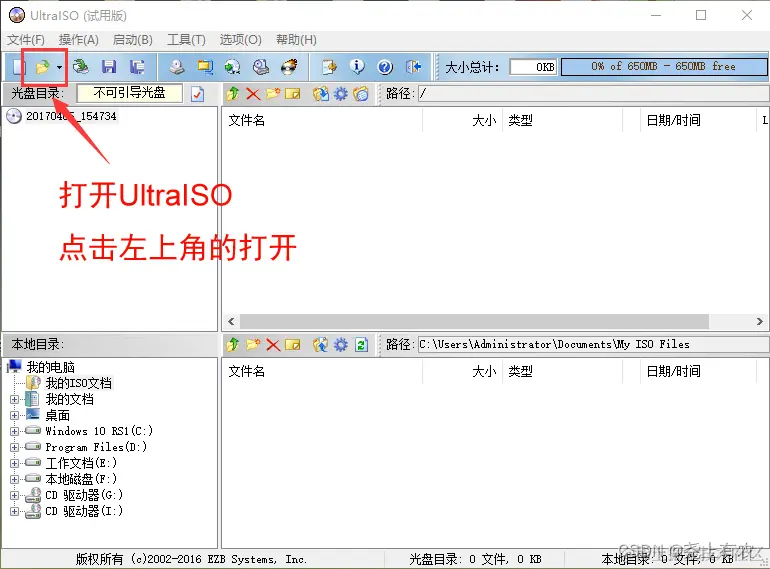This screenshot has width=770, height=569.
Task: Click the info bubble icon
Action: click(357, 67)
